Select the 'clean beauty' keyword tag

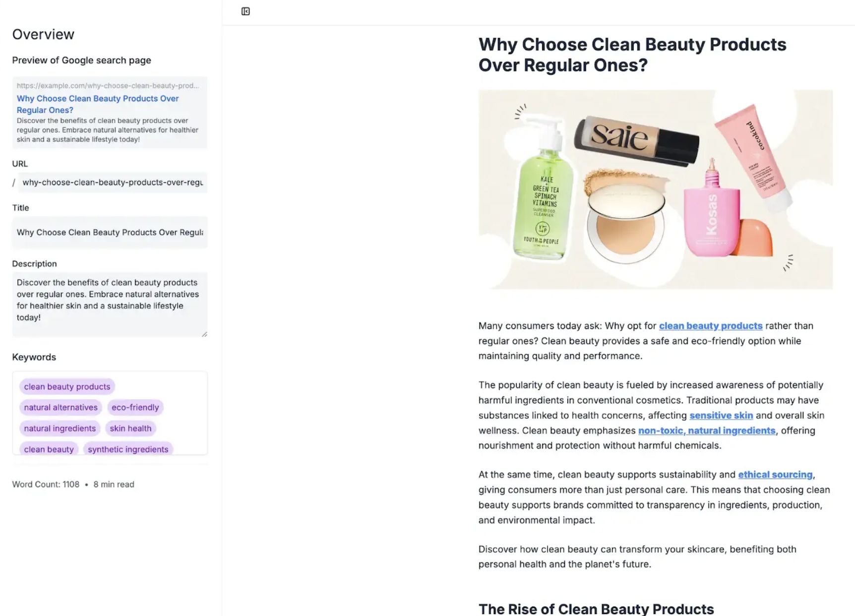[x=49, y=449]
